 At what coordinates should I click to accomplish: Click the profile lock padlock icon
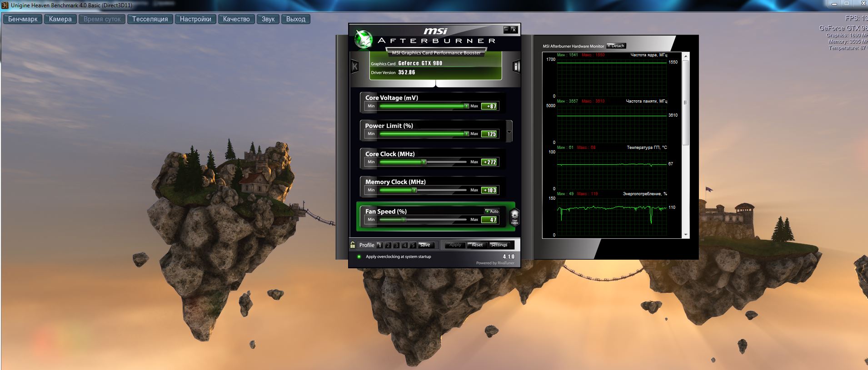(x=353, y=245)
